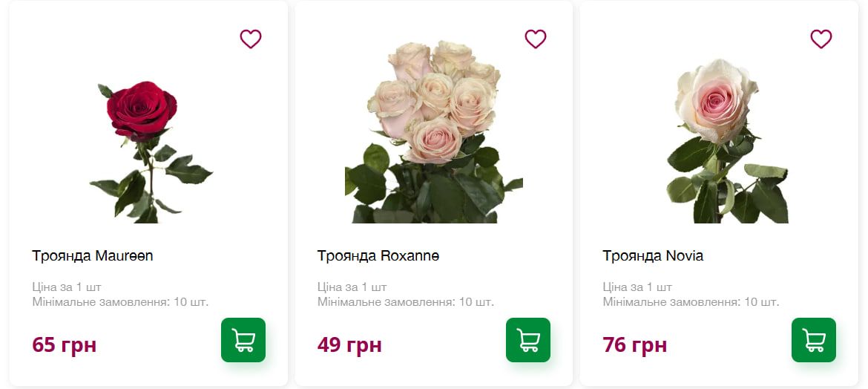This screenshot has height=389, width=868.
Task: Add Троянда Maureen to favorites with heart
Action: point(251,39)
